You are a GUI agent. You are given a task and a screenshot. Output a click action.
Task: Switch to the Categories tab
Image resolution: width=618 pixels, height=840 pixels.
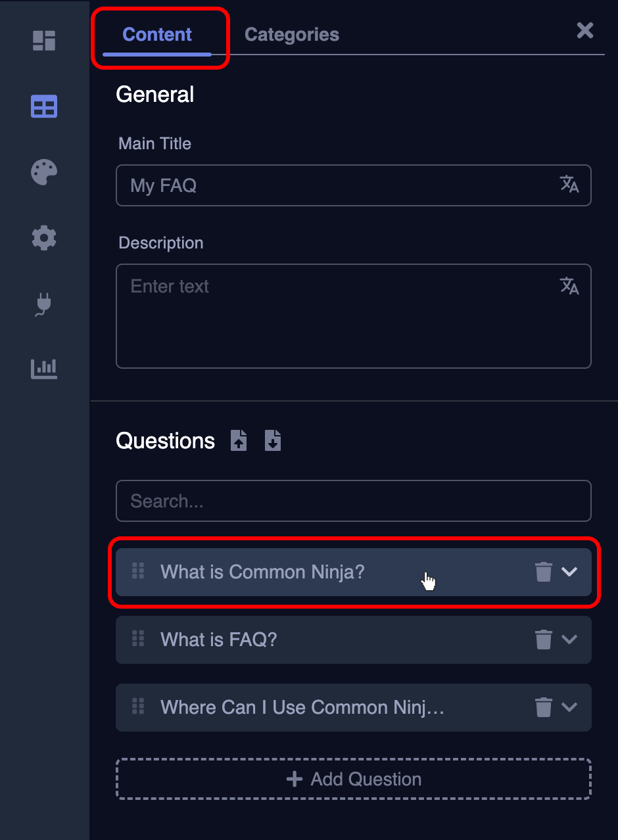292,35
